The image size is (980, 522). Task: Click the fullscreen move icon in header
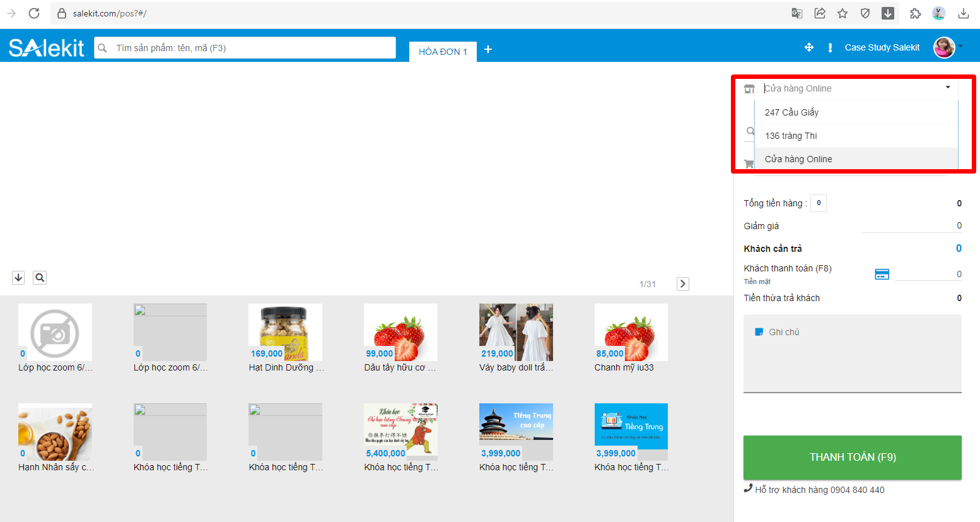click(809, 47)
